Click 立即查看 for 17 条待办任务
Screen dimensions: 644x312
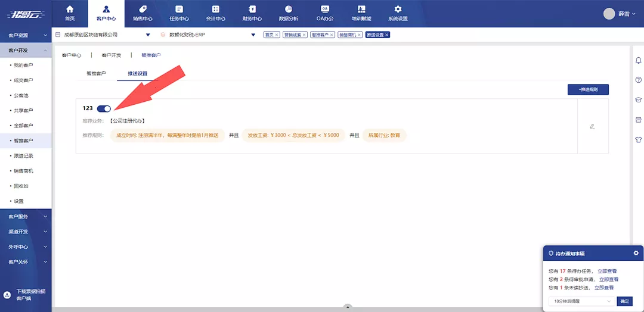point(607,271)
